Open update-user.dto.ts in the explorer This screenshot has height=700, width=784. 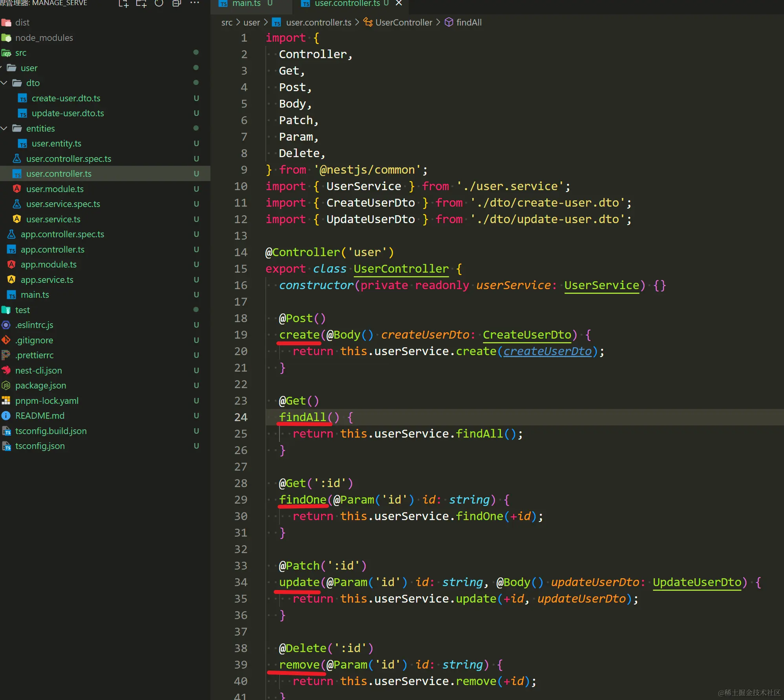tap(68, 113)
